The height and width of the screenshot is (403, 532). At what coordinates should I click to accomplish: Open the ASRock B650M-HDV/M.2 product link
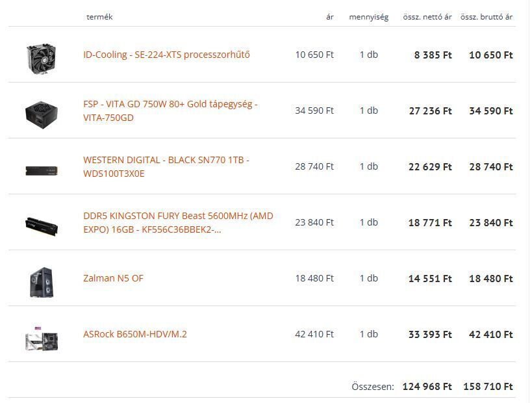(134, 334)
